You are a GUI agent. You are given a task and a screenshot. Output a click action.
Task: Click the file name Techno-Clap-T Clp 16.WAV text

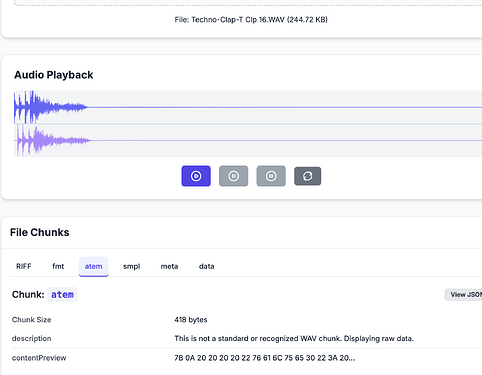pos(238,20)
